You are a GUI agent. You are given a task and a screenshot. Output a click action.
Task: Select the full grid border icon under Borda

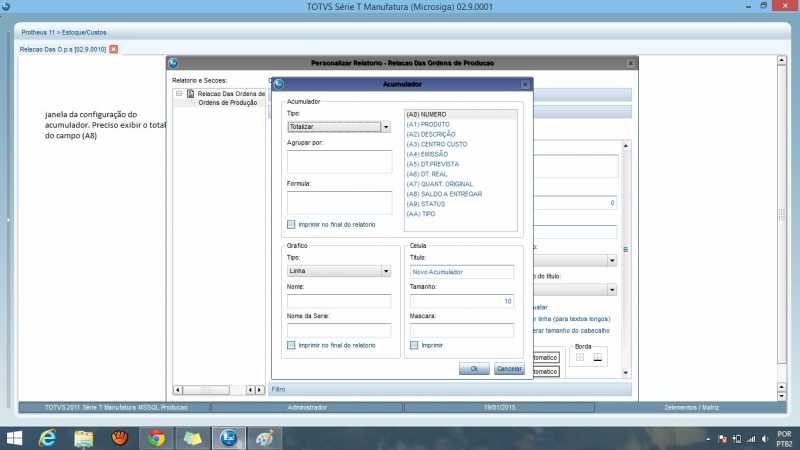pyautogui.click(x=580, y=357)
